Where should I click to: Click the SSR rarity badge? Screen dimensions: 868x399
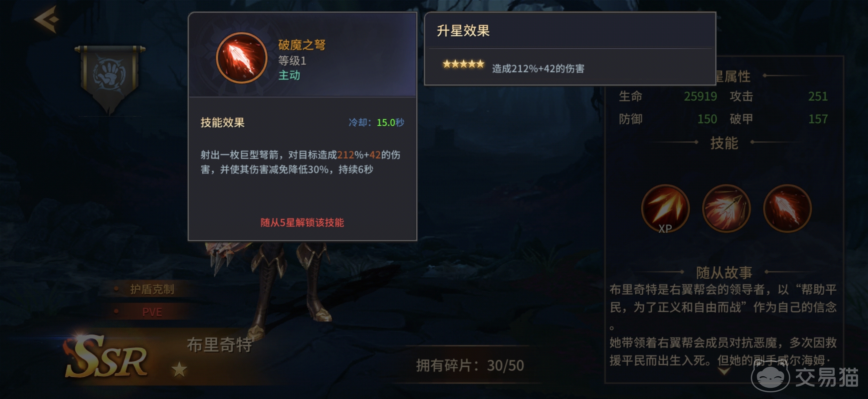pyautogui.click(x=106, y=356)
